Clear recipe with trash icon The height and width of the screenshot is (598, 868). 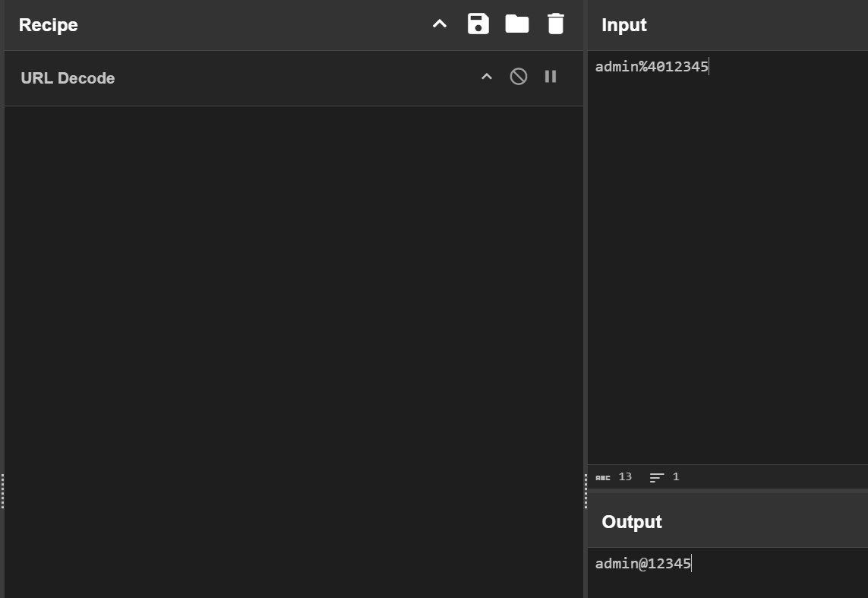(x=556, y=24)
